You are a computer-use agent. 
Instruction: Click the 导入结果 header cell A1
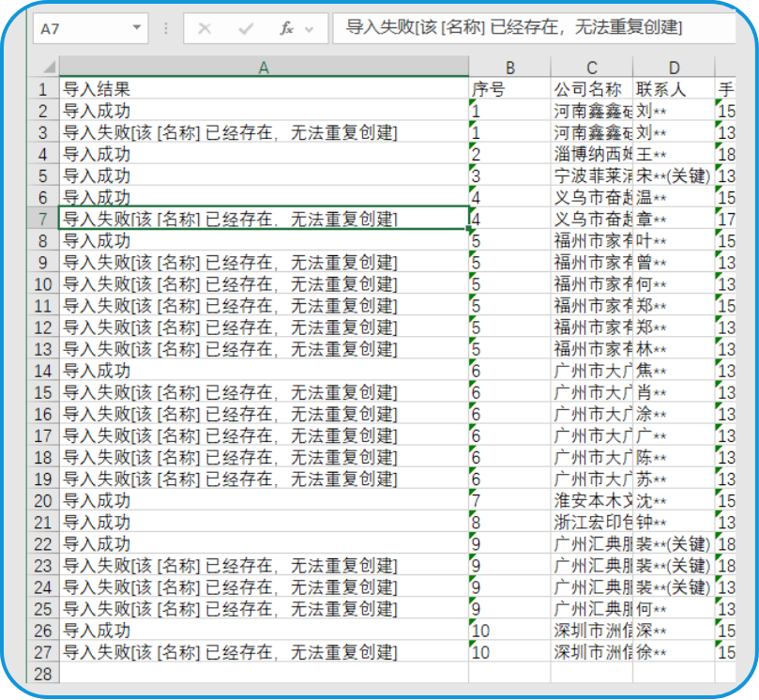pos(264,90)
